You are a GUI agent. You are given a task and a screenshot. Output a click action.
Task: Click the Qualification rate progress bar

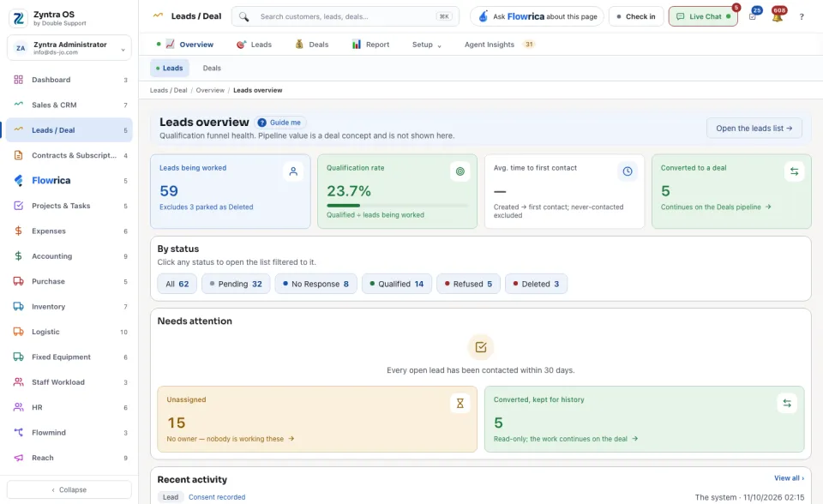(x=397, y=205)
